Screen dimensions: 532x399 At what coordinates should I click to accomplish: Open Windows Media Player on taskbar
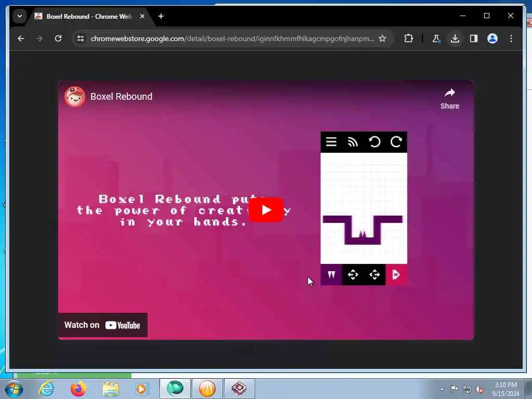click(142, 389)
